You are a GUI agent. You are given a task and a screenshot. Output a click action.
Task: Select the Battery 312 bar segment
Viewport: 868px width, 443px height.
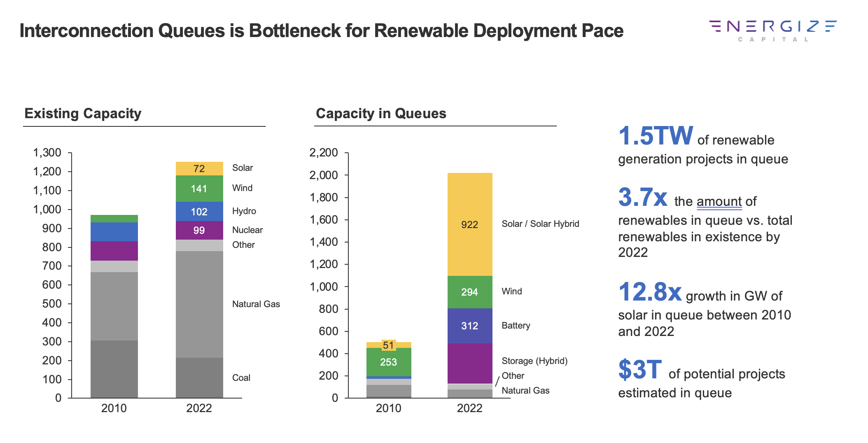[469, 326]
